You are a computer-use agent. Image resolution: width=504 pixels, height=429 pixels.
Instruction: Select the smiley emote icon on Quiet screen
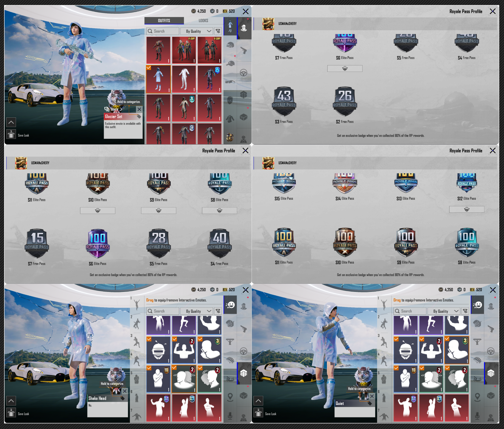(x=477, y=305)
